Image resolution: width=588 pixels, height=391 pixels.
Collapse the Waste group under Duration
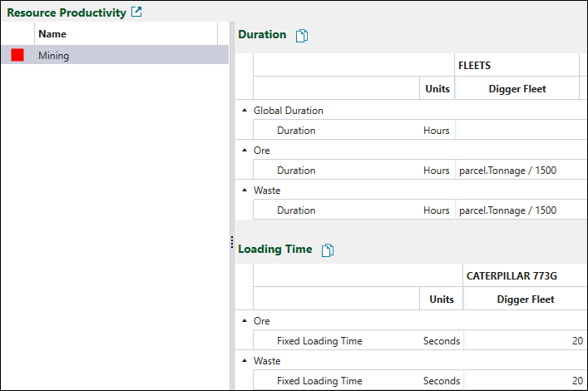pos(245,191)
